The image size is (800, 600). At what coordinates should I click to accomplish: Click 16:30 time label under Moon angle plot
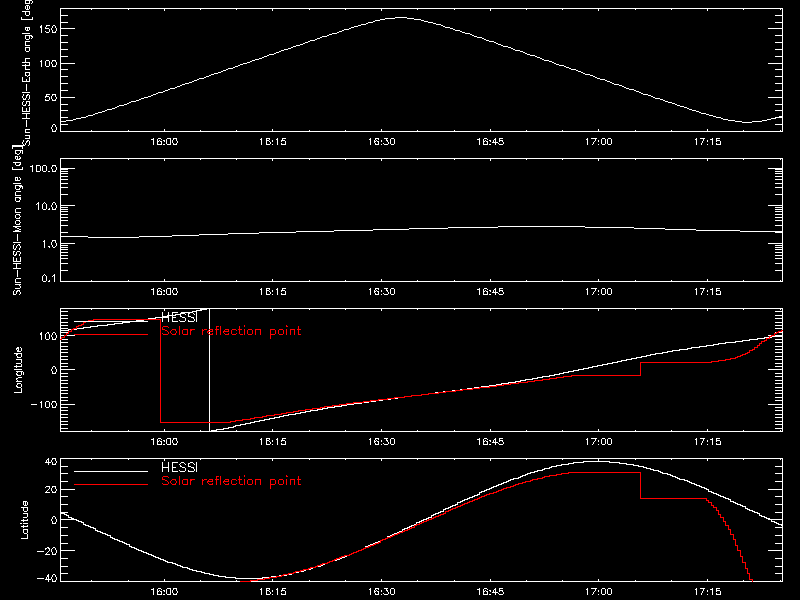(x=382, y=291)
